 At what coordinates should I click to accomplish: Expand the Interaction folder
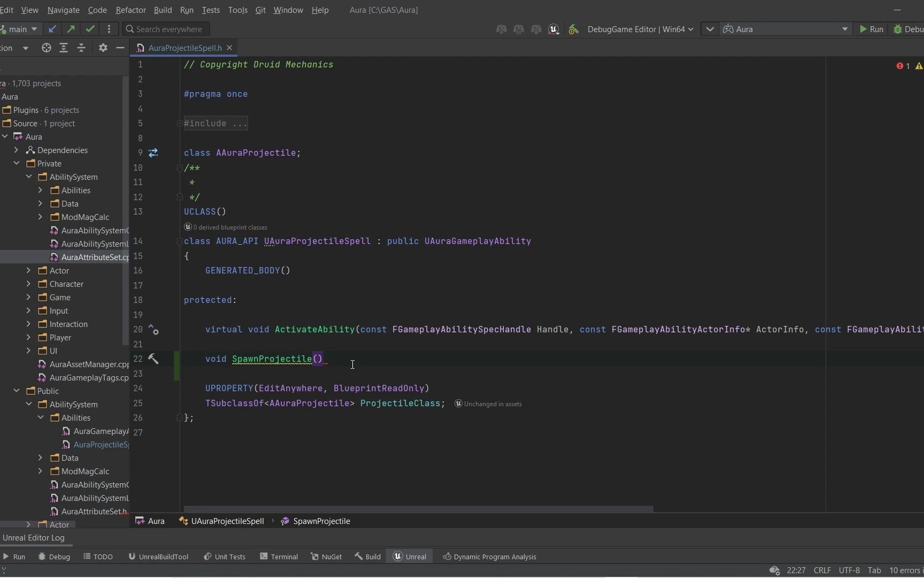[x=28, y=324]
